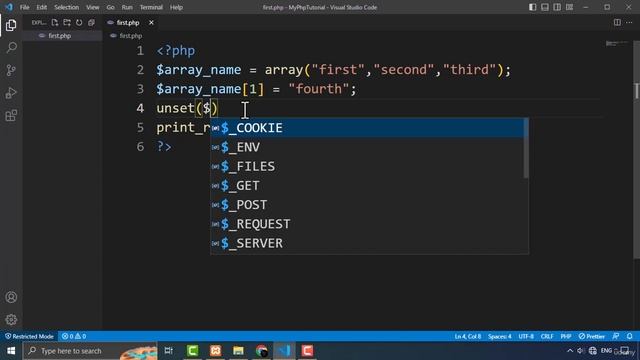The image size is (640, 360).
Task: Toggle the bottom panel layout icon
Action: [545, 7]
